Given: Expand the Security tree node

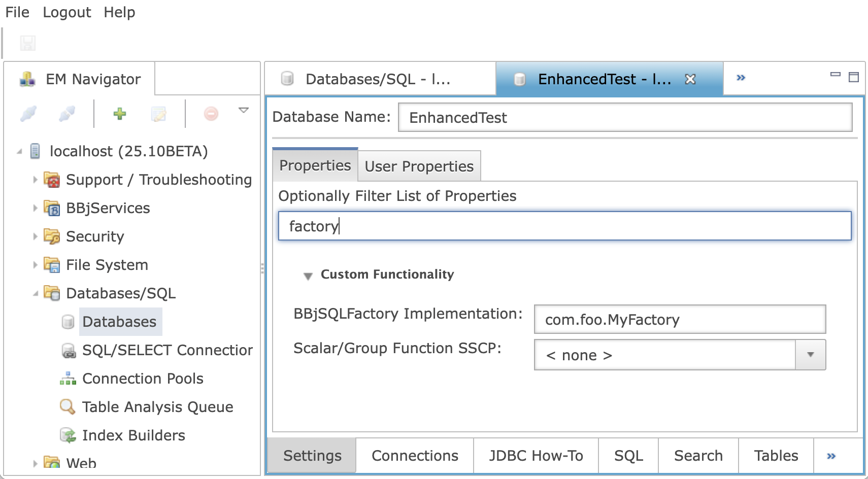Looking at the screenshot, I should click(35, 236).
